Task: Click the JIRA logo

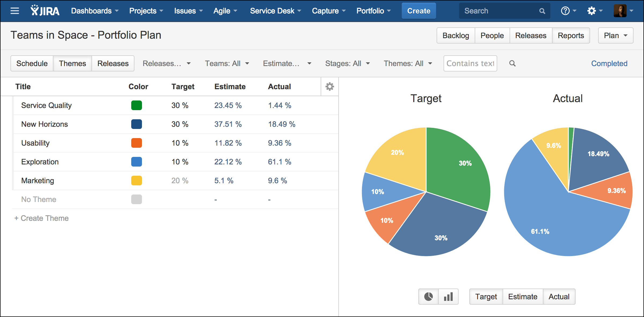Action: click(x=45, y=11)
